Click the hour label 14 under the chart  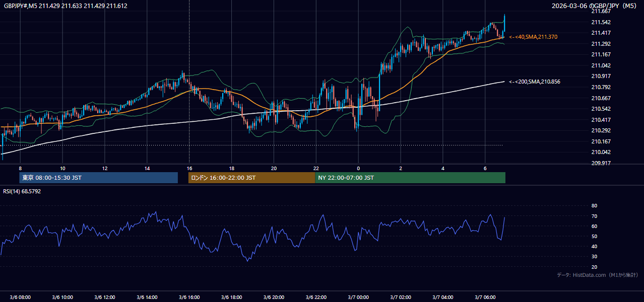[147, 168]
